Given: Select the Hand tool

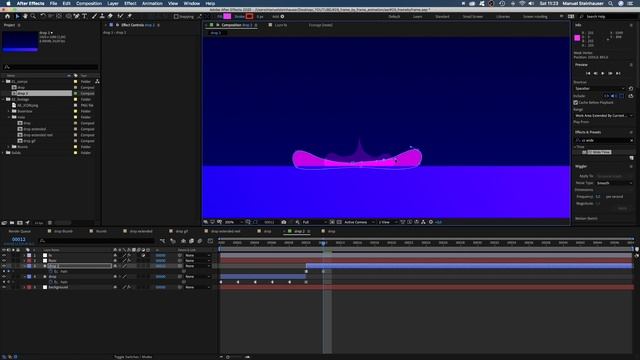Looking at the screenshot, I should pos(25,16).
